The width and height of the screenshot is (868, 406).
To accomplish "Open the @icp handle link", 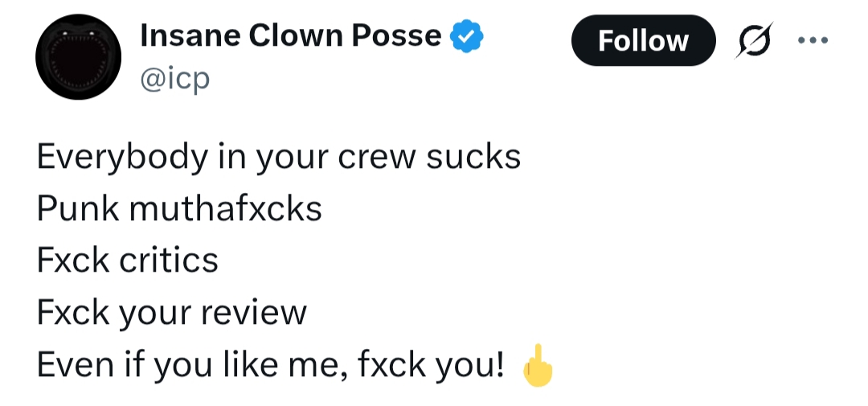I will tap(174, 80).
